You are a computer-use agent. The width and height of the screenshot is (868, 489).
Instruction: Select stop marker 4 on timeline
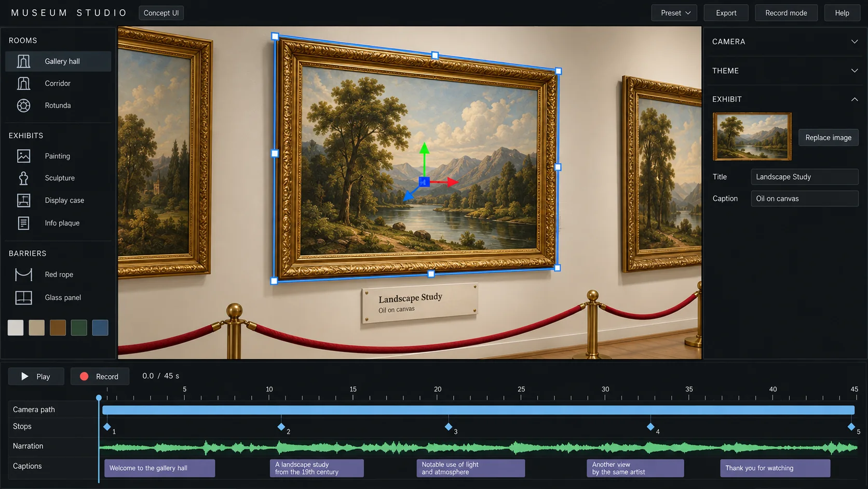pyautogui.click(x=650, y=427)
